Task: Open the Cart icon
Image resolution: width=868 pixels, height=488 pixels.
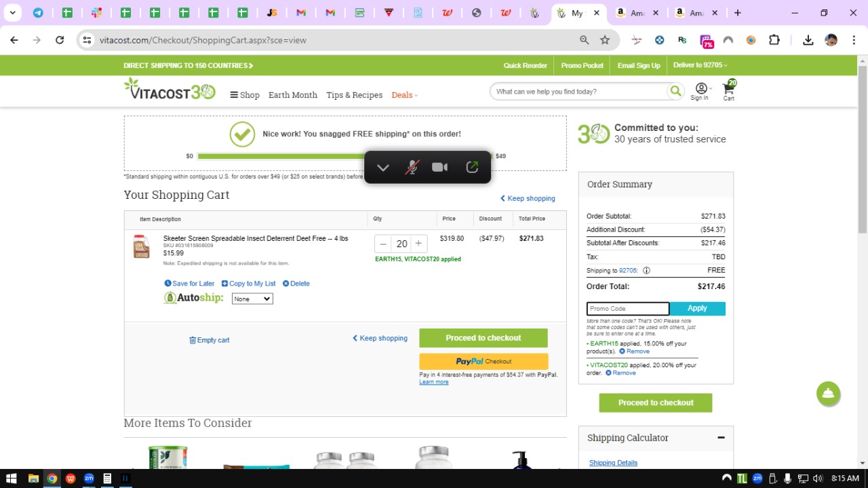Action: (x=729, y=91)
